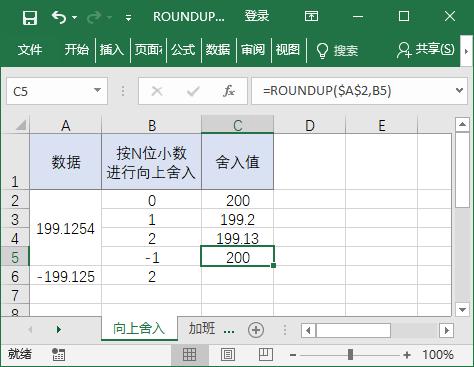The width and height of the screenshot is (474, 367).
Task: Click the lightbulb 搜索 box
Action: point(337,50)
